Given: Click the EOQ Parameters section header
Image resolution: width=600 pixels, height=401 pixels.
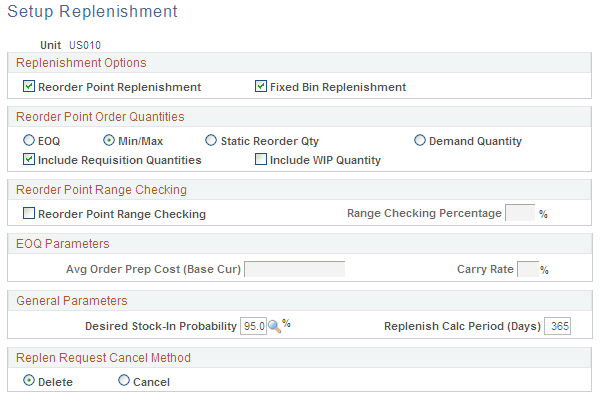Looking at the screenshot, I should [62, 244].
